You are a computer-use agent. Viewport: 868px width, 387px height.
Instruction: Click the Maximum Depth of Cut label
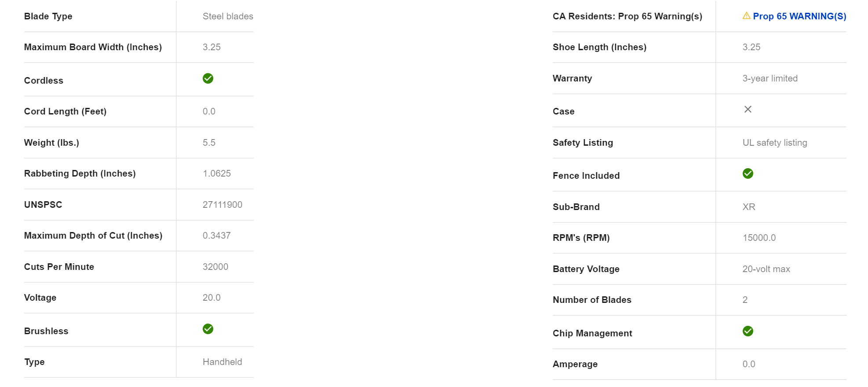pyautogui.click(x=93, y=236)
